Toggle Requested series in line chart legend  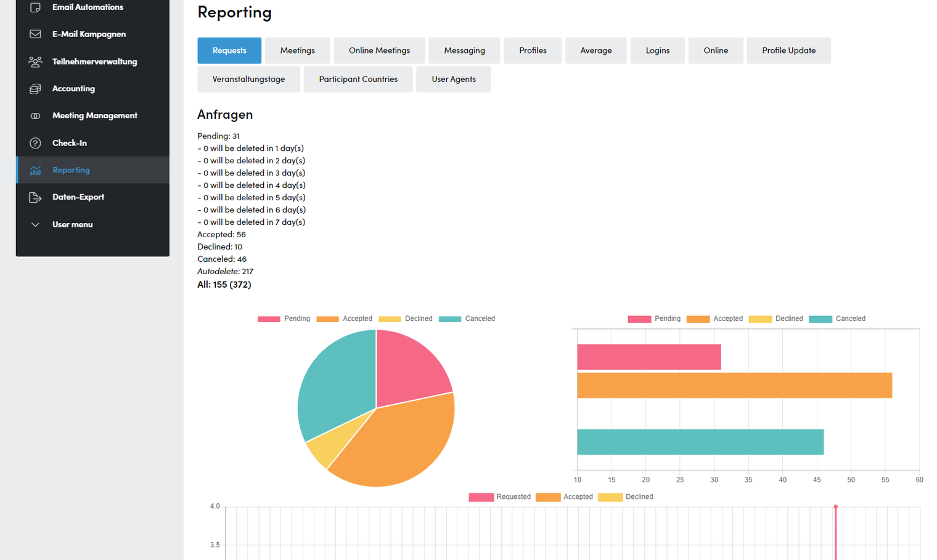499,497
